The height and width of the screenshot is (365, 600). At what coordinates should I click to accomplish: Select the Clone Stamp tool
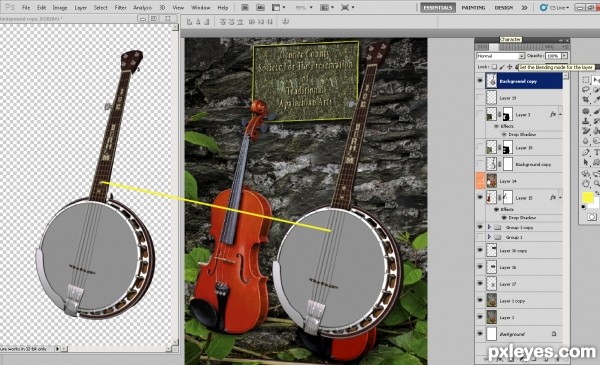586,121
